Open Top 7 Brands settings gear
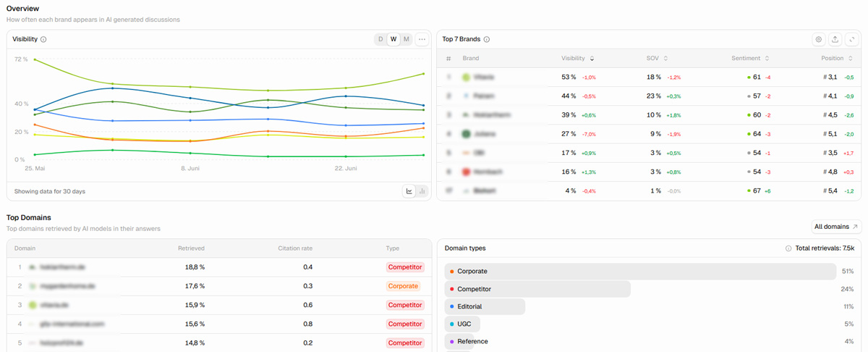The height and width of the screenshot is (352, 868). tap(819, 39)
